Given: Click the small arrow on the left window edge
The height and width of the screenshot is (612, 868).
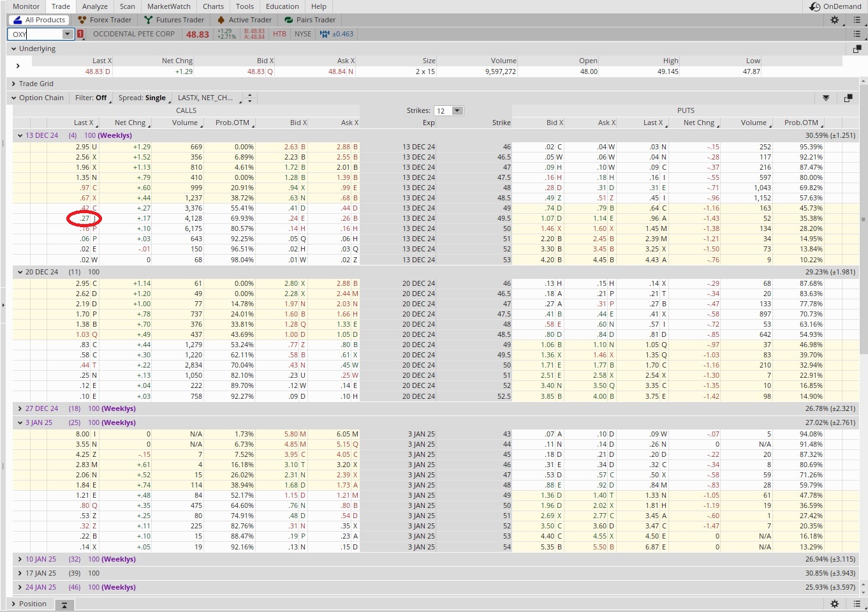Looking at the screenshot, I should pos(3,305).
